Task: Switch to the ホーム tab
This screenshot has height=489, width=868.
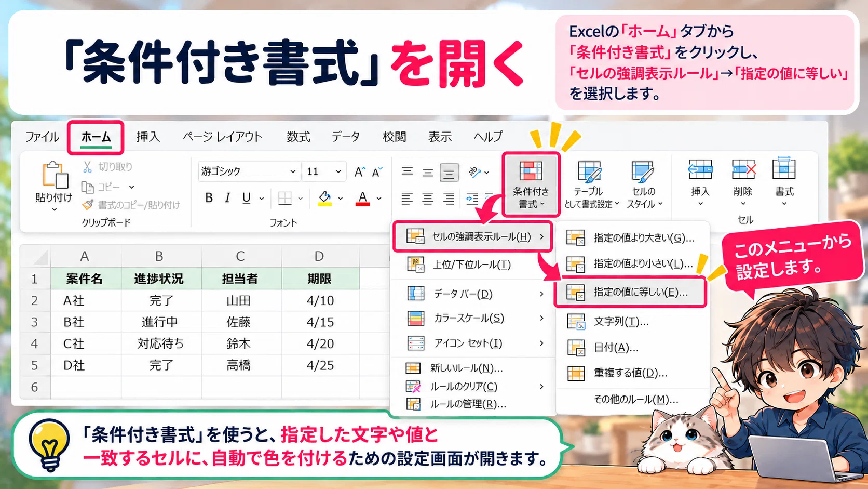Action: tap(96, 137)
